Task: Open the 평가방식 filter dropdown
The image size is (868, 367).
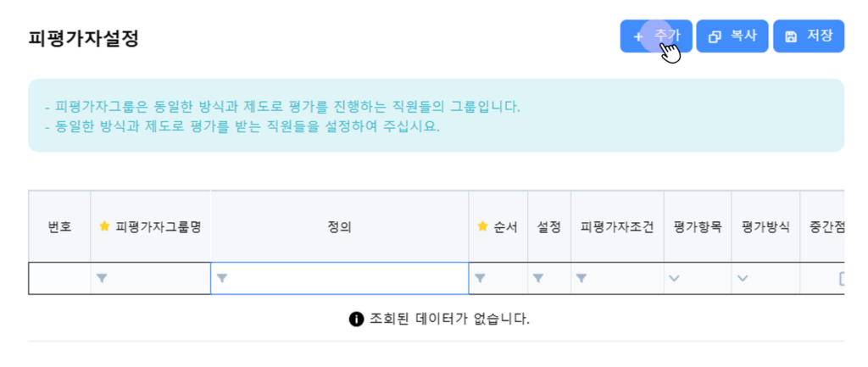Action: tap(743, 278)
